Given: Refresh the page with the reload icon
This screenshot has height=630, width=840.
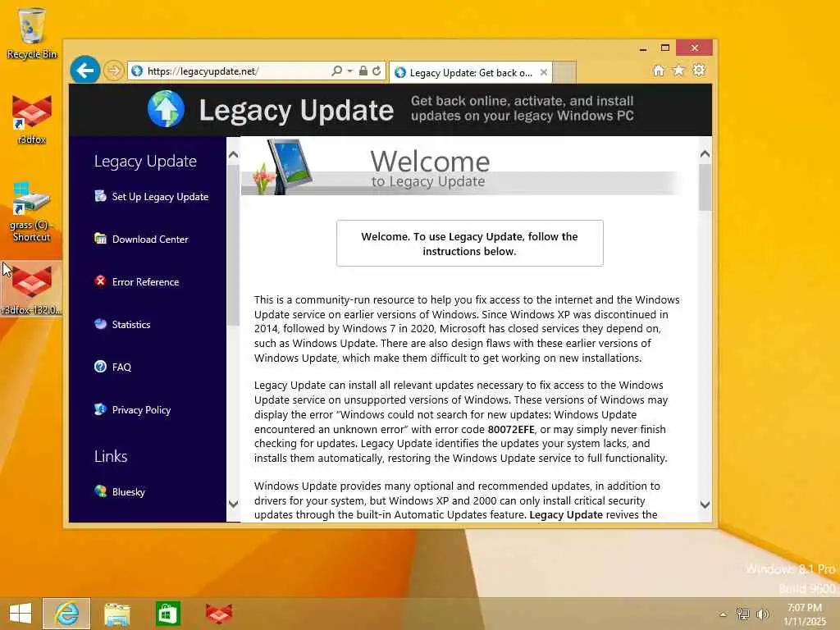Looking at the screenshot, I should [377, 71].
